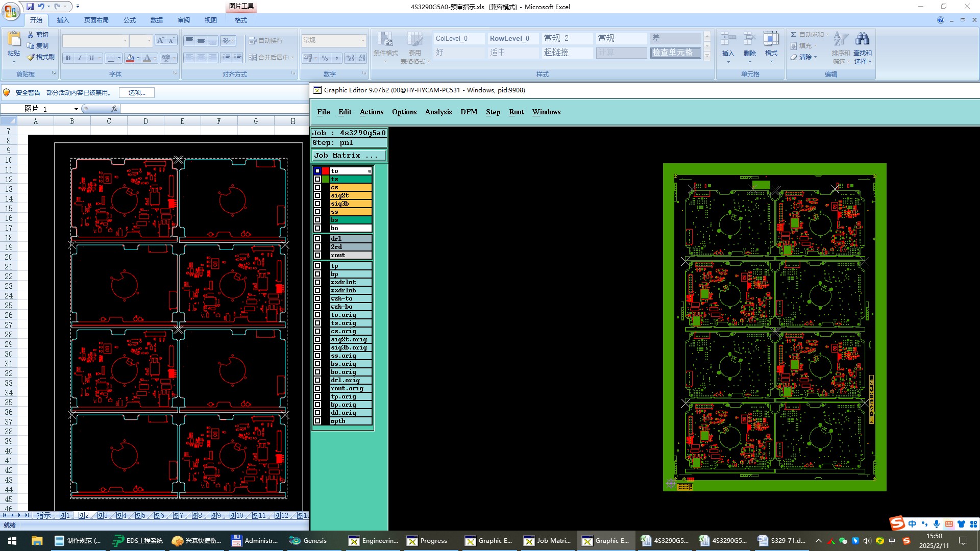Screen dimensions: 980x551
Task: Open the number format dropdown
Action: [363, 40]
